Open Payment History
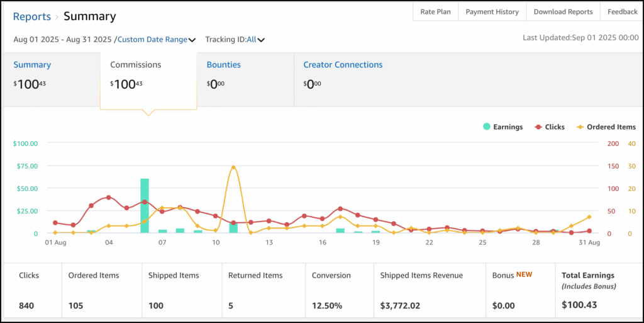644x323 pixels. click(x=492, y=12)
